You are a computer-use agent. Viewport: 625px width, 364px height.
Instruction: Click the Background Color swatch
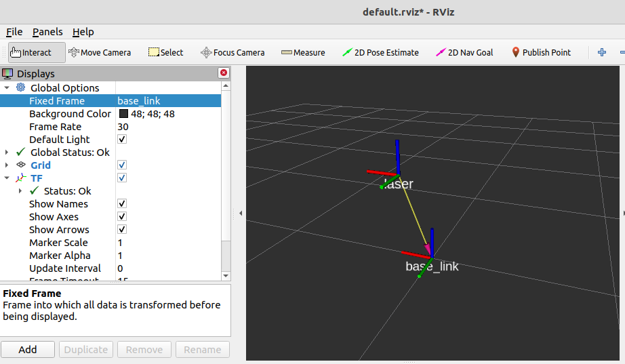tap(123, 114)
